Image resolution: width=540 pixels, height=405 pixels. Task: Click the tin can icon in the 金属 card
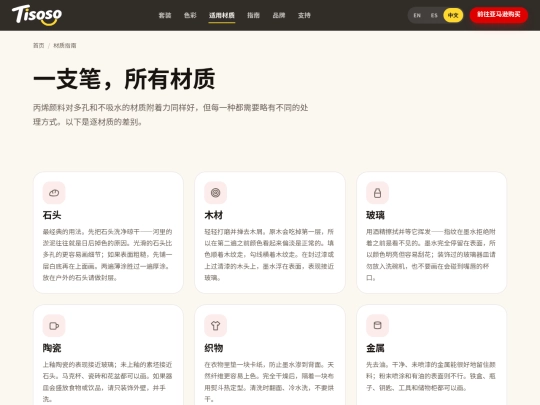click(x=377, y=326)
